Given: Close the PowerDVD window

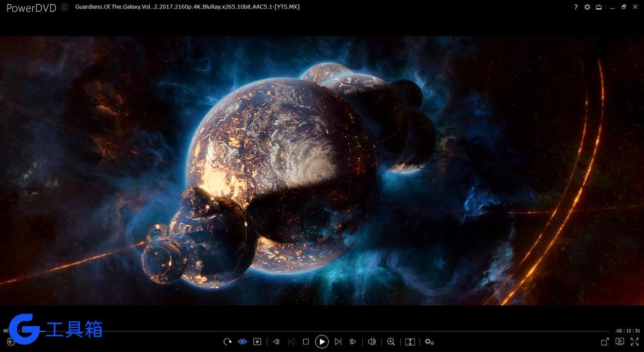Looking at the screenshot, I should [635, 7].
